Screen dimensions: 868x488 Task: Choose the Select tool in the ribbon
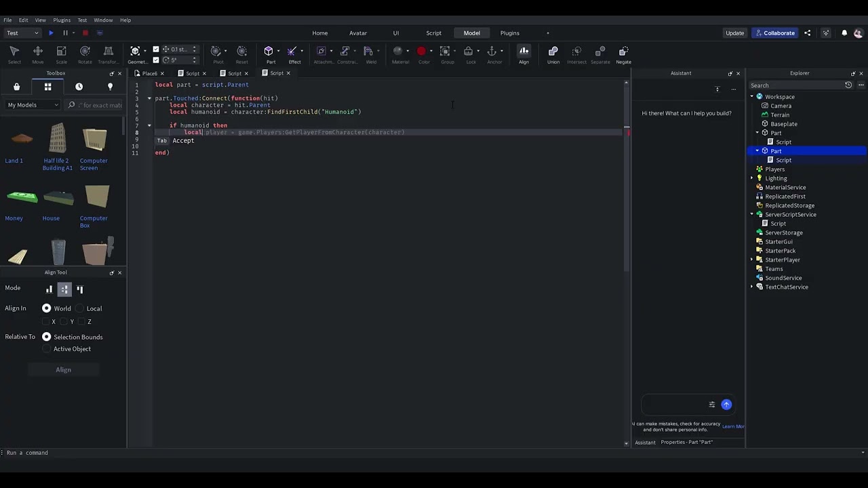tap(14, 54)
